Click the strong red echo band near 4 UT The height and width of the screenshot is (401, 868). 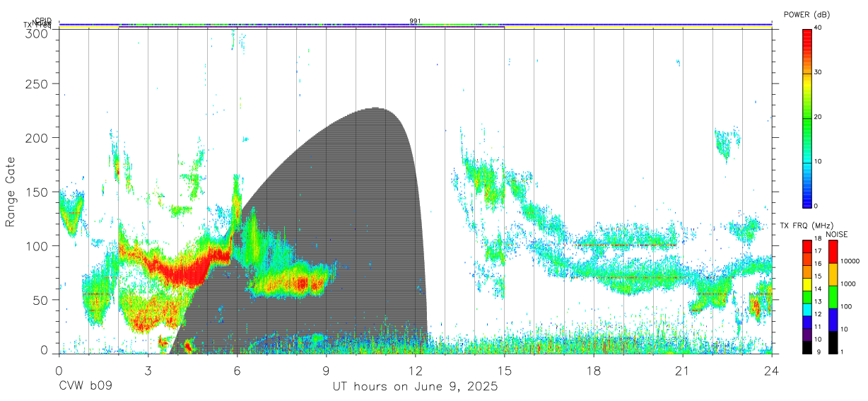point(184,269)
